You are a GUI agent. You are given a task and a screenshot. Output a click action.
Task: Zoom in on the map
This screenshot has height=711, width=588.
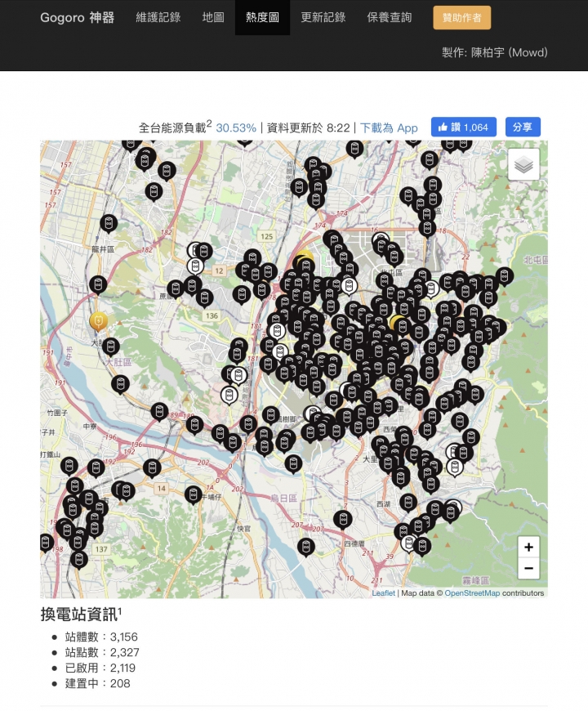pos(528,548)
